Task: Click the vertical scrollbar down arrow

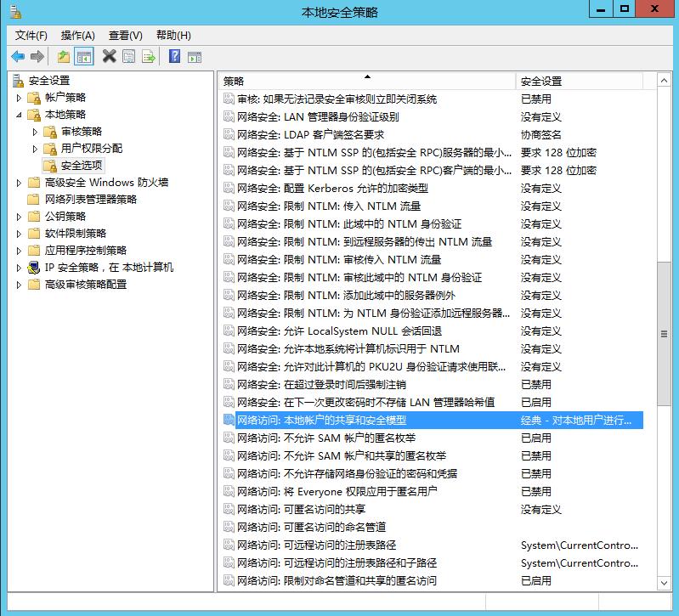Action: tap(664, 583)
